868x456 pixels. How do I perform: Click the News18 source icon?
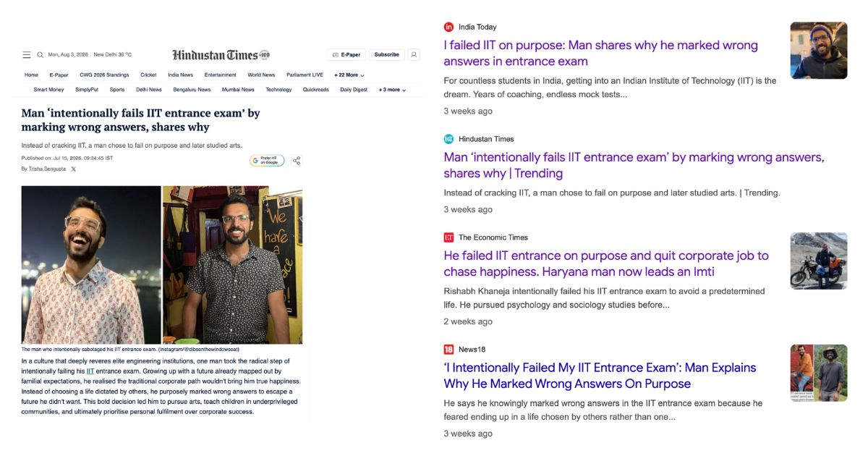(x=449, y=350)
